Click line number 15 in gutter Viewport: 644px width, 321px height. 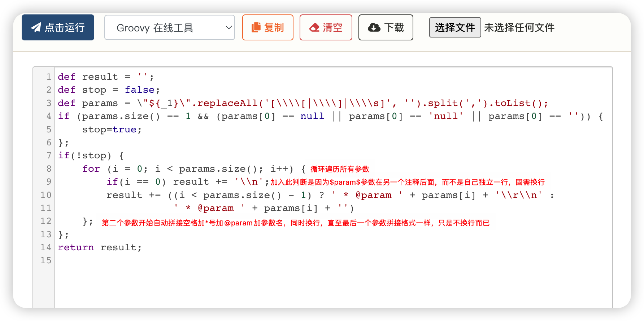(46, 260)
